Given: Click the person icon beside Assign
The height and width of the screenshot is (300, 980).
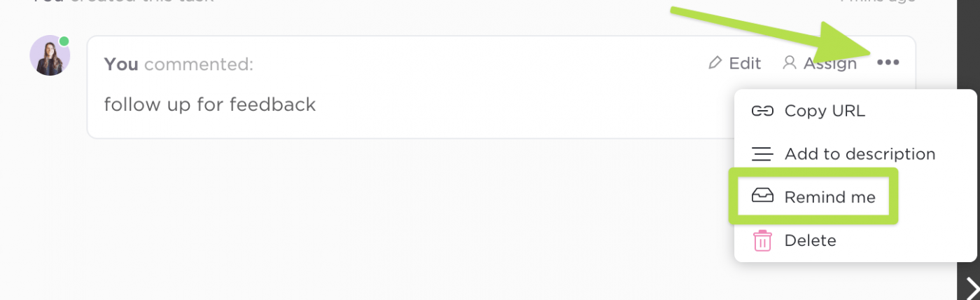Looking at the screenshot, I should click(789, 63).
